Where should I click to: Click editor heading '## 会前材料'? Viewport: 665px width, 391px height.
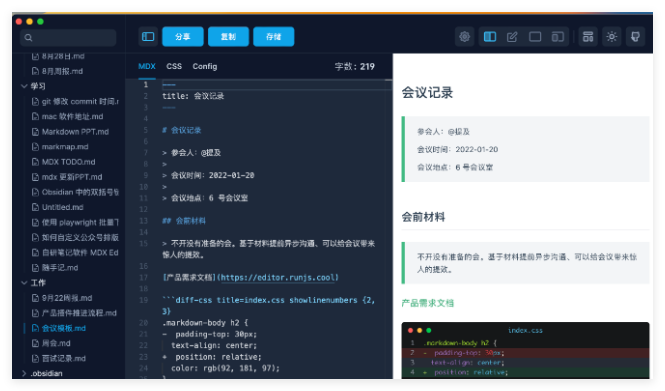click(x=184, y=221)
